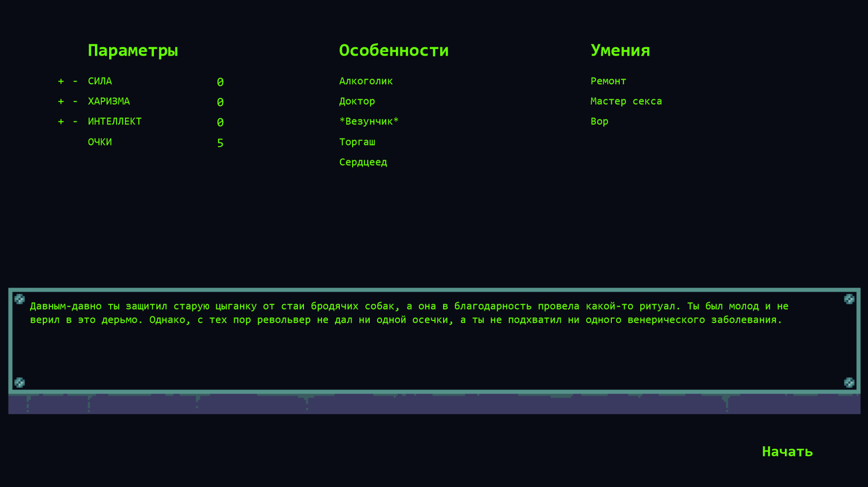Viewport: 868px width, 487px height.
Task: Click the plus icon next to СИЛА
Action: point(60,81)
